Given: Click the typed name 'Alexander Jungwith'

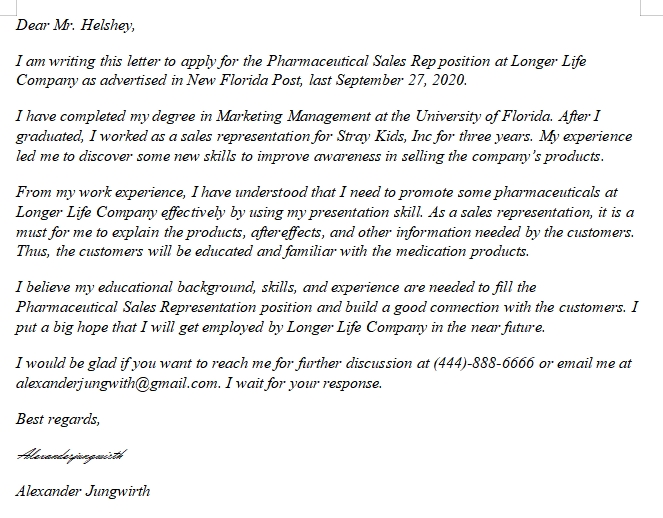Looking at the screenshot, I should click(83, 491).
